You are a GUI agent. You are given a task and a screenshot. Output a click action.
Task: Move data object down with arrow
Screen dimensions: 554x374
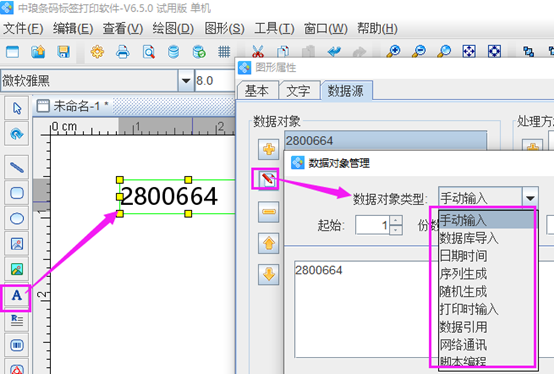[x=269, y=274]
